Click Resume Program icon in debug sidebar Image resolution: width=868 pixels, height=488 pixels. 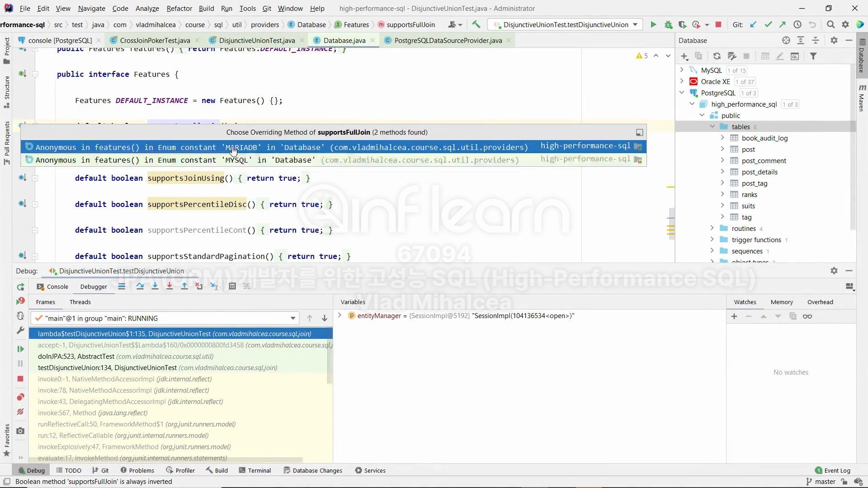20,349
